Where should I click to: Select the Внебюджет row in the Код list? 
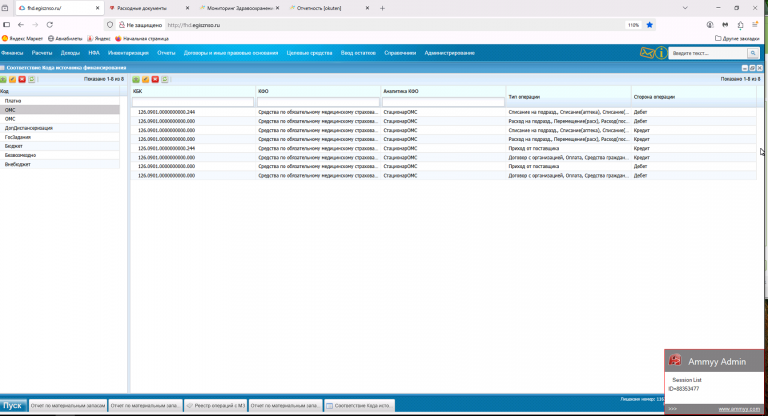tap(60, 164)
